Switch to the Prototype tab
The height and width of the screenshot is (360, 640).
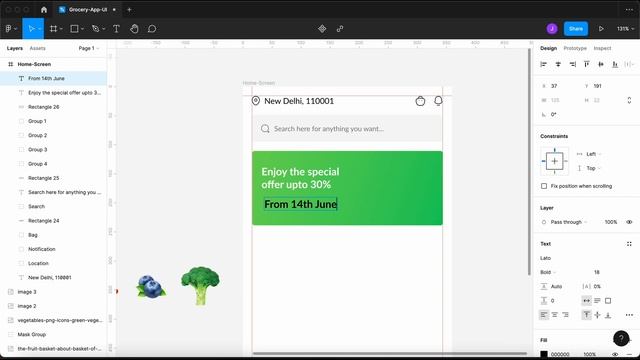(x=575, y=48)
